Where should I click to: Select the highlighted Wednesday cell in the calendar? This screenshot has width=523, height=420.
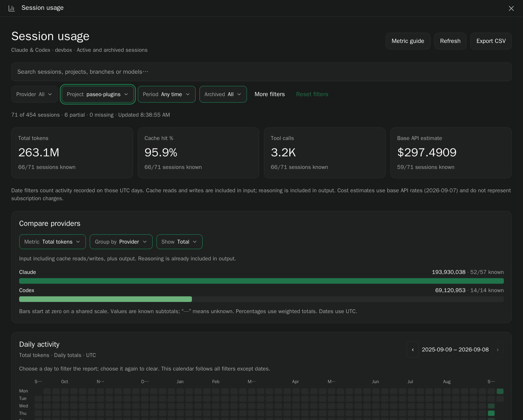point(491,406)
